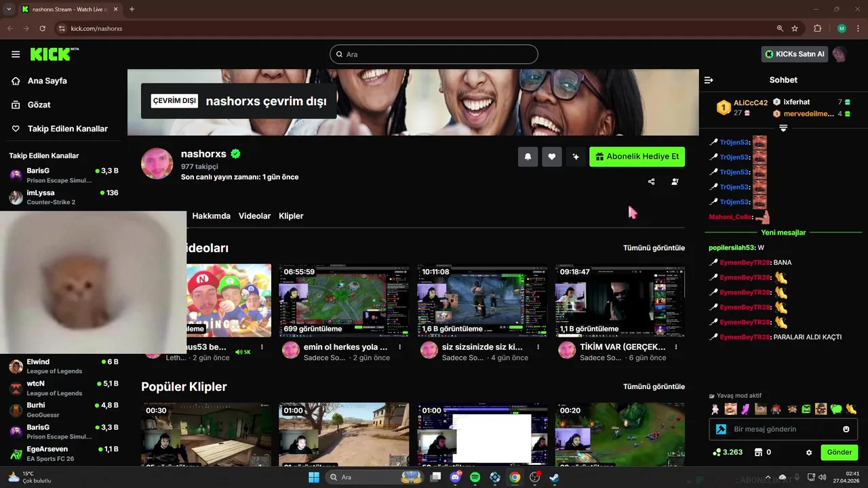Click the notification bell for nashorxs
The height and width of the screenshot is (488, 868).
tap(528, 157)
